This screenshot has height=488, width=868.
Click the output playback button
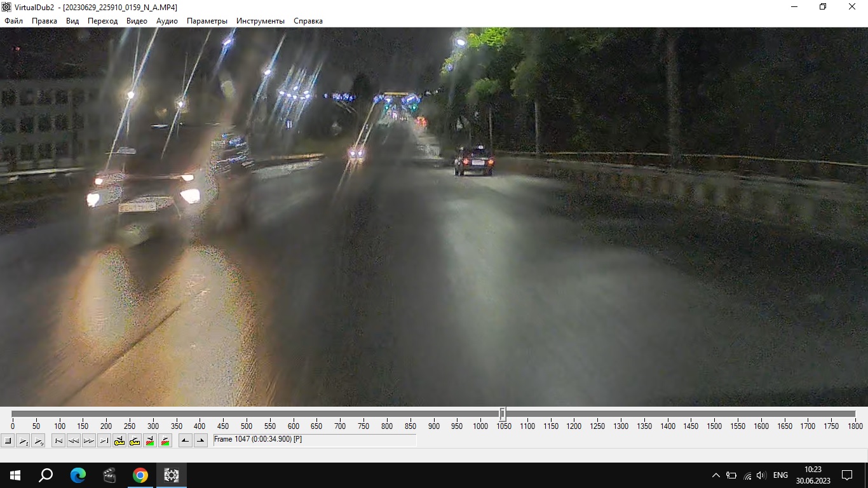pos(38,440)
